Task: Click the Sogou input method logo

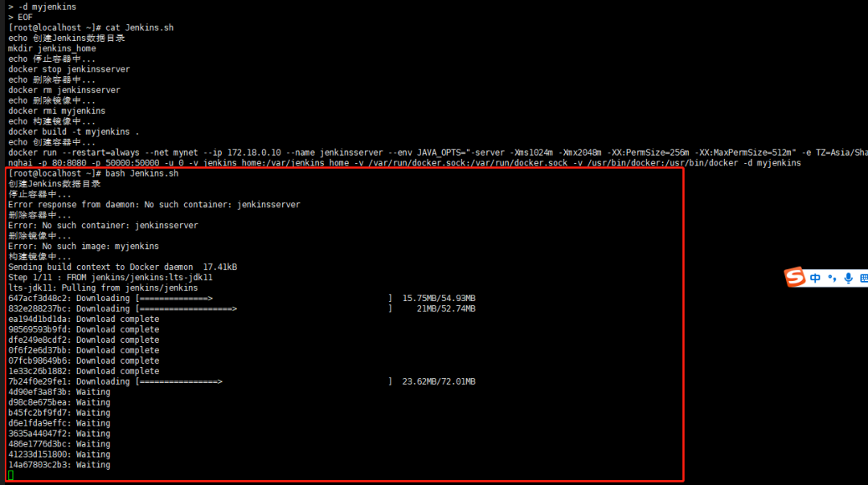Action: point(794,277)
